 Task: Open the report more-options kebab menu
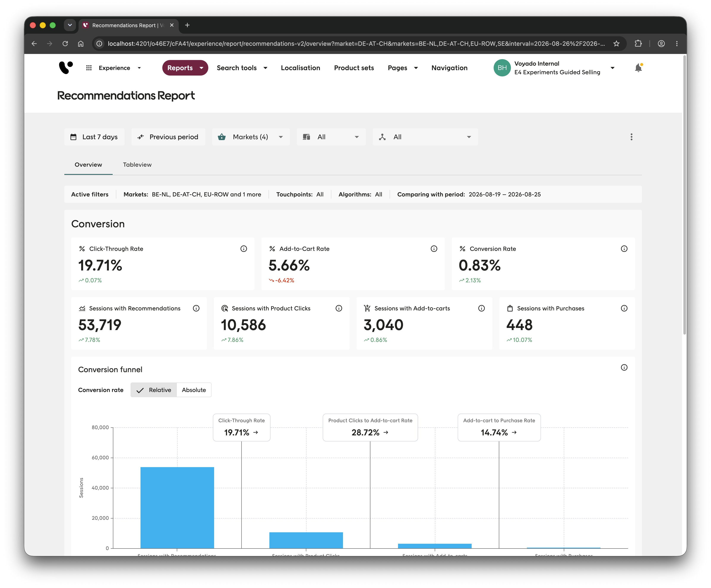pos(631,137)
